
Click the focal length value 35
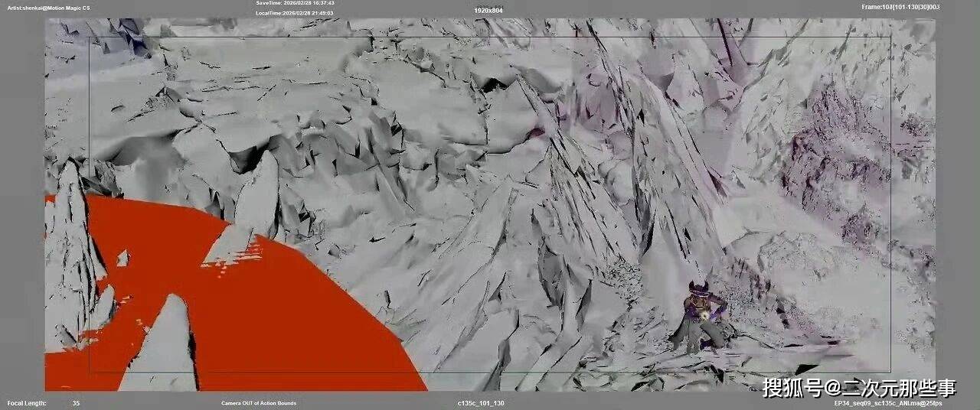click(76, 403)
